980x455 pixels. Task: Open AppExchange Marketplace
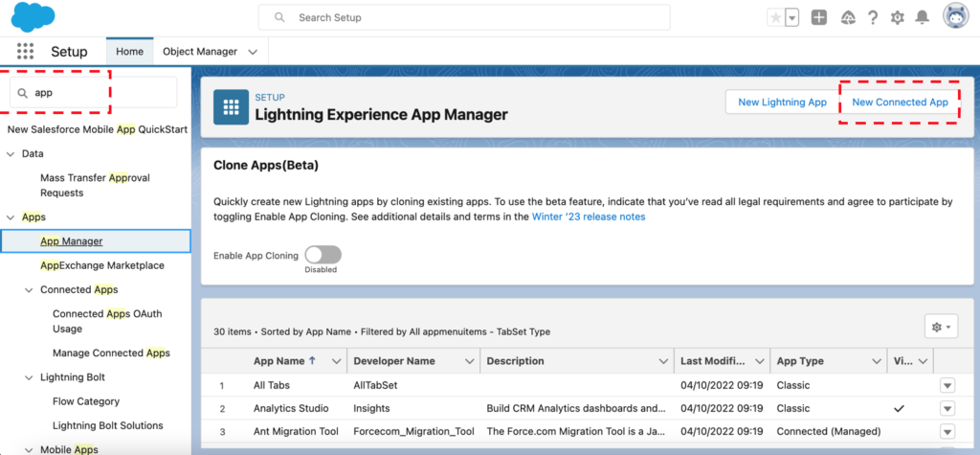[101, 265]
